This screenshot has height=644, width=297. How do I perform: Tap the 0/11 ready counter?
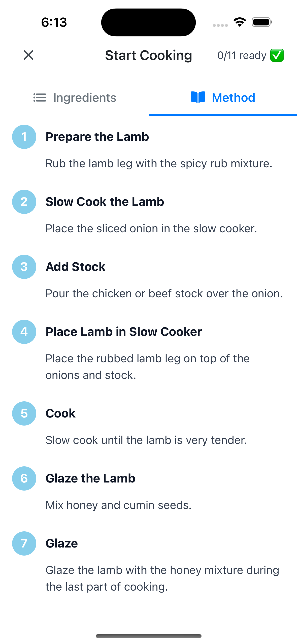(x=242, y=55)
